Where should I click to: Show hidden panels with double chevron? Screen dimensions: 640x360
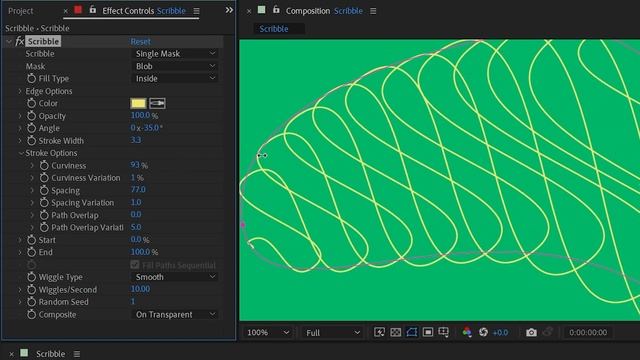229,10
